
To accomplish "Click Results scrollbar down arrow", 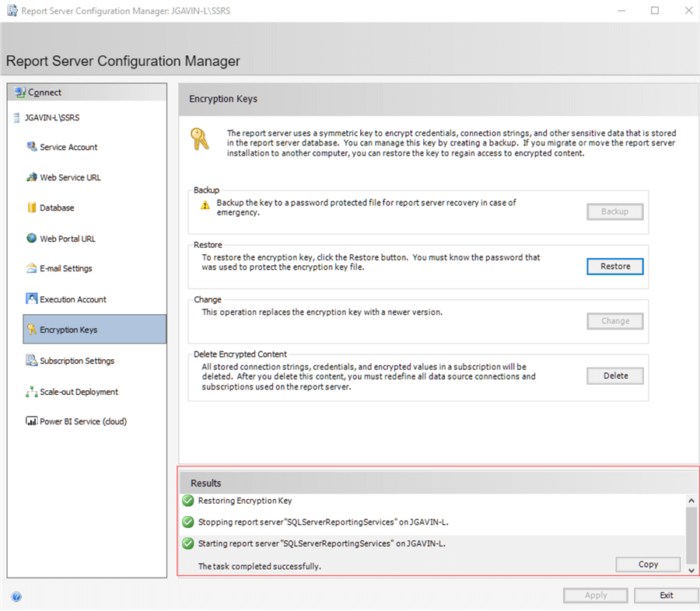I will 691,570.
